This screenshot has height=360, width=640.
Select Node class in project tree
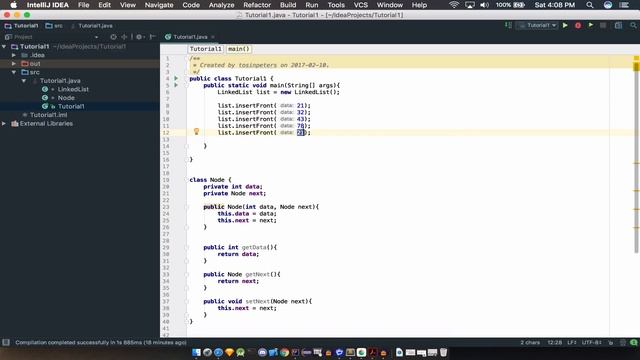[66, 98]
